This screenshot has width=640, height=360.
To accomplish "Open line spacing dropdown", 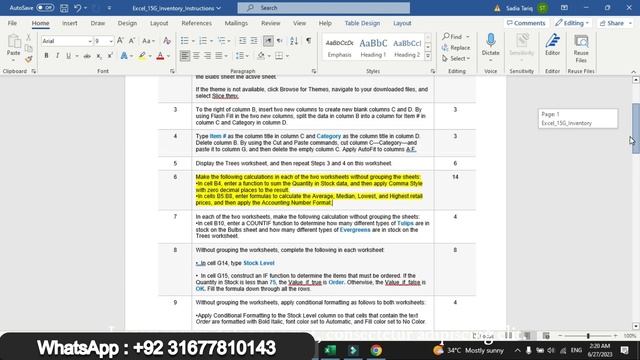I will click(242, 56).
